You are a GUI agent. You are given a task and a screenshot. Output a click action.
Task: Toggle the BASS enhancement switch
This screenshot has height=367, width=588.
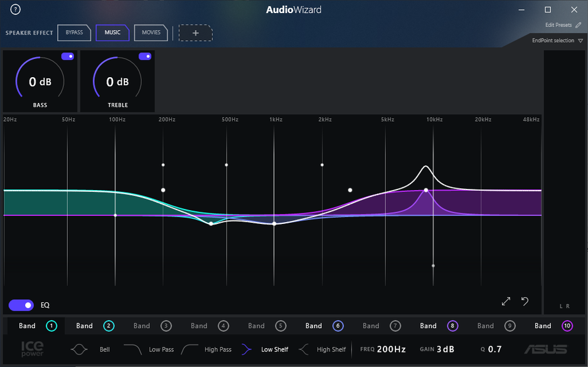(68, 56)
